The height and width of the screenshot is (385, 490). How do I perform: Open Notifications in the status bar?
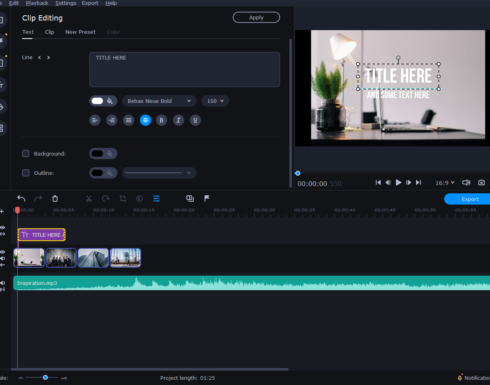pyautogui.click(x=474, y=378)
